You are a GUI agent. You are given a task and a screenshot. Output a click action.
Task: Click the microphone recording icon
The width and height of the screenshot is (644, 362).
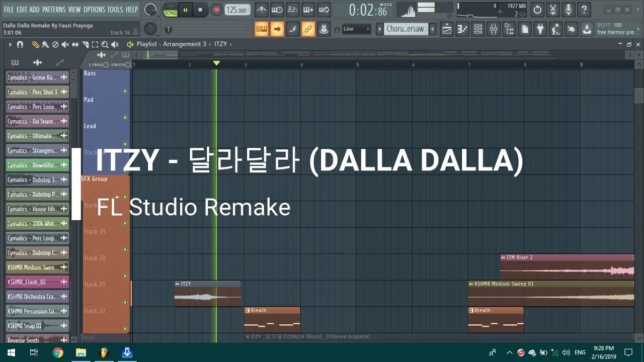pos(569,10)
